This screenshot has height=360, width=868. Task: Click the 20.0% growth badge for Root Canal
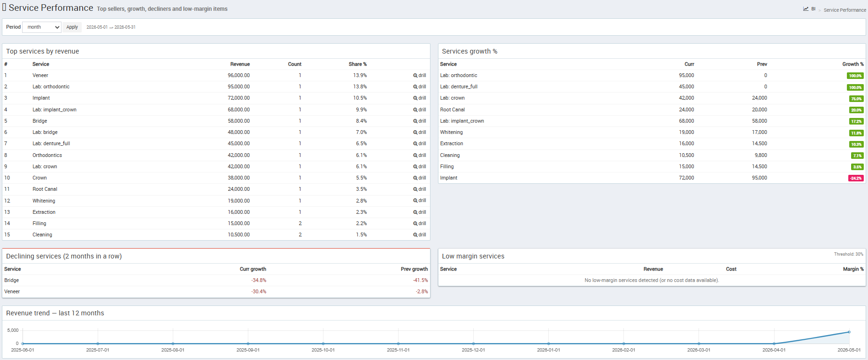(x=857, y=110)
